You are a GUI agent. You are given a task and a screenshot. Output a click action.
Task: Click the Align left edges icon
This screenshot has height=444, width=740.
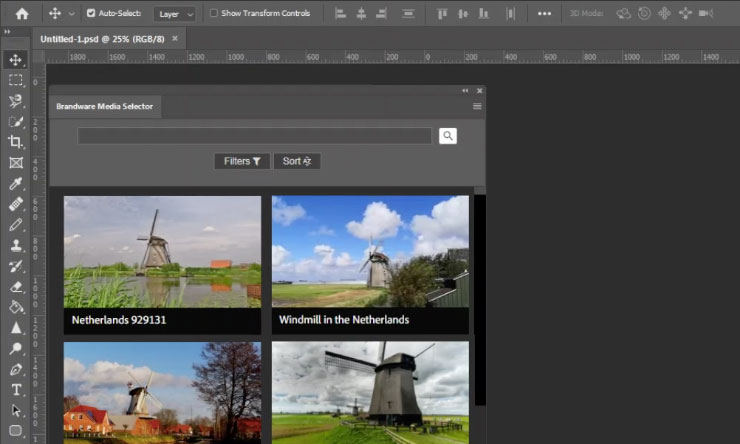(340, 14)
